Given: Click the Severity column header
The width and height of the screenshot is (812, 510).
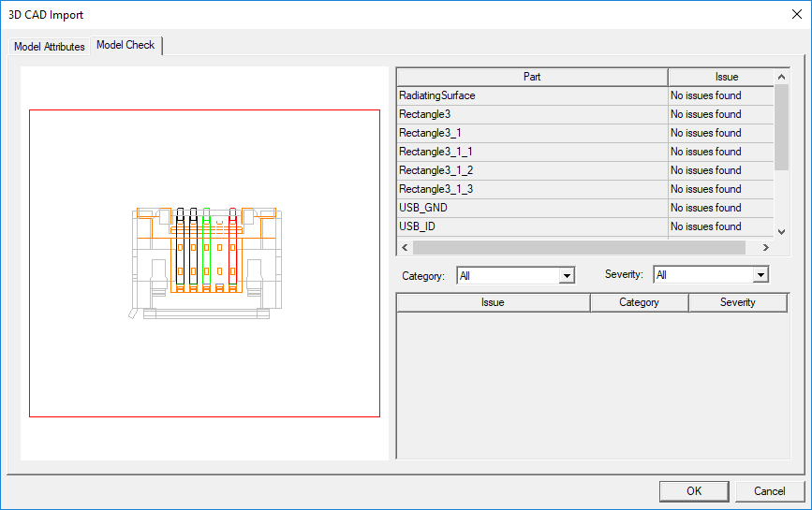Looking at the screenshot, I should (x=737, y=302).
